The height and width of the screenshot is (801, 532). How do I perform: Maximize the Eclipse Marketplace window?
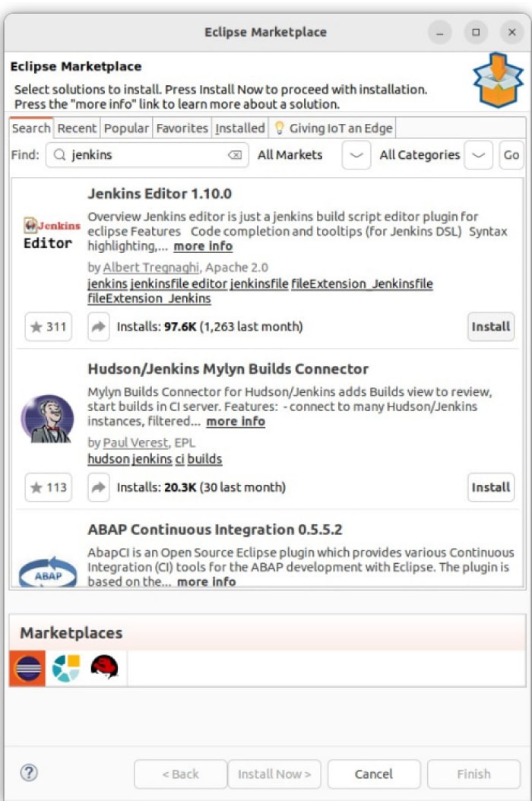click(476, 32)
